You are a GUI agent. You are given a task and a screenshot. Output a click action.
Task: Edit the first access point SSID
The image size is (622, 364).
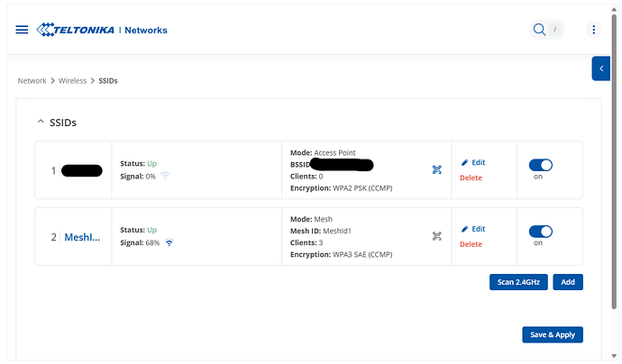tap(472, 162)
